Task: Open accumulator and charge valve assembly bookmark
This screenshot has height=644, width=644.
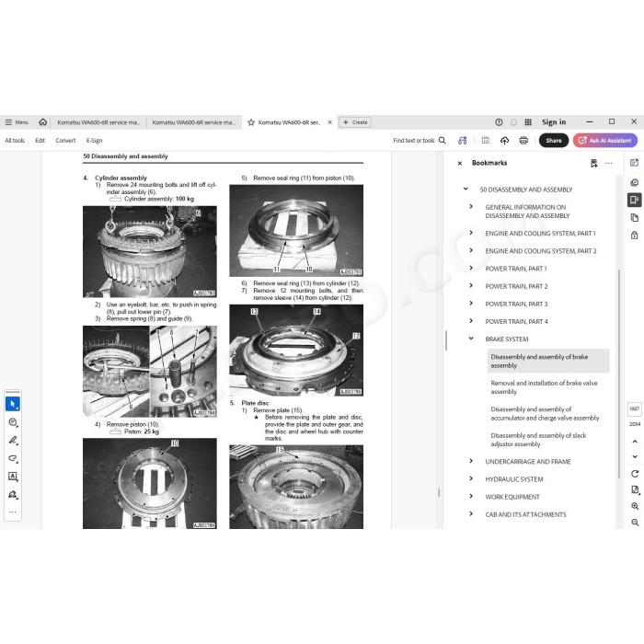Action: [x=545, y=414]
